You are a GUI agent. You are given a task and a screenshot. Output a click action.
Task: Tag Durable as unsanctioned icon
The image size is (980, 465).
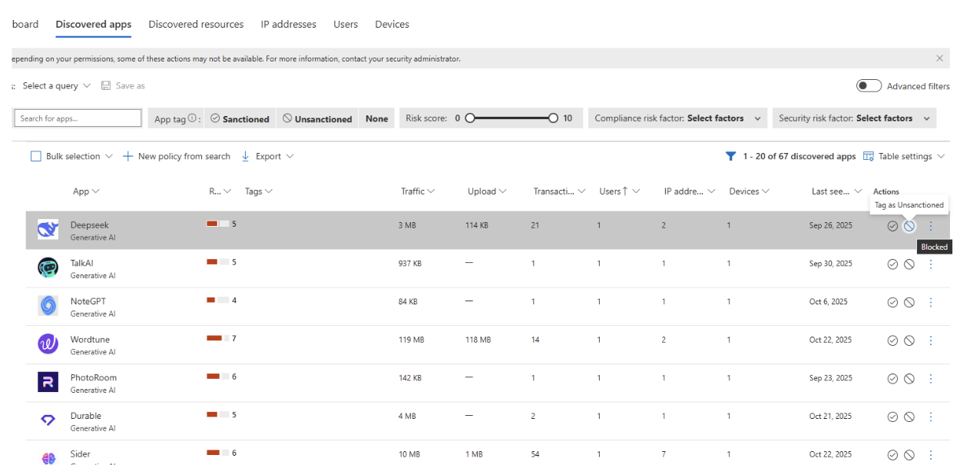click(909, 417)
